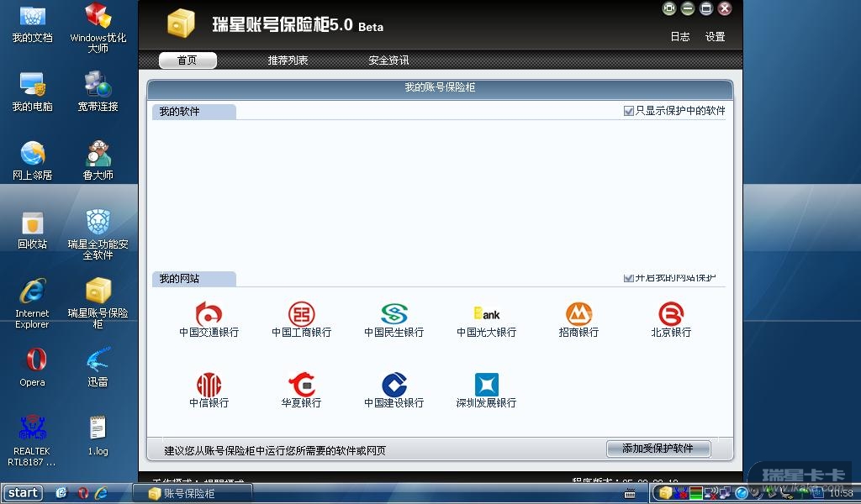Image resolution: width=861 pixels, height=504 pixels.
Task: Click the Windows start button
Action: pyautogui.click(x=22, y=492)
